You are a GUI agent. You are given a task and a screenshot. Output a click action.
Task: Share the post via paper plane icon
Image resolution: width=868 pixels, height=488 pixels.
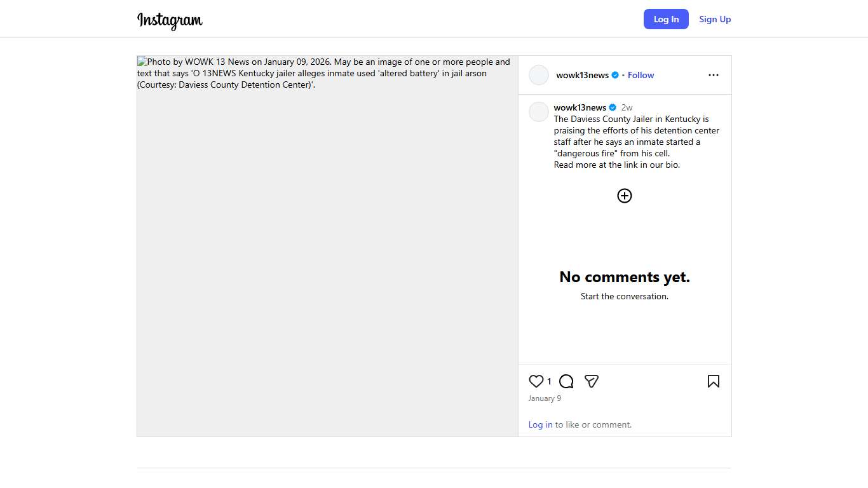pyautogui.click(x=592, y=381)
